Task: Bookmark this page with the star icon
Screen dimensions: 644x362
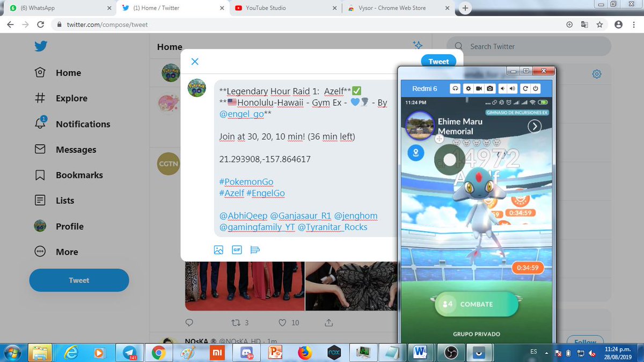Action: point(599,25)
